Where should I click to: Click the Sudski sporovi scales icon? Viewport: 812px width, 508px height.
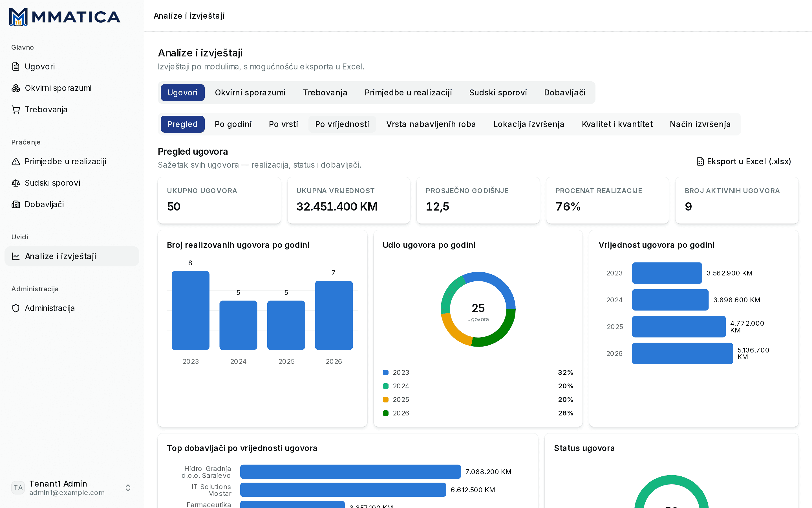tap(16, 183)
